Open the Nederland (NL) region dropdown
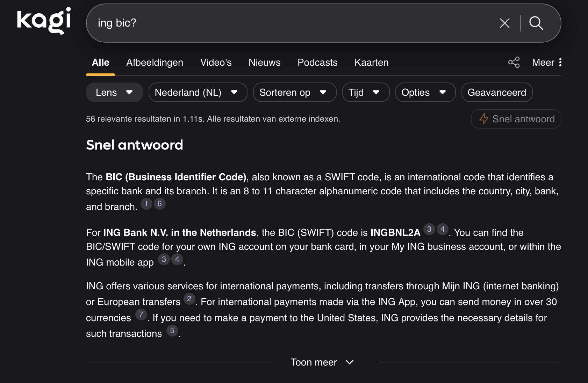The height and width of the screenshot is (383, 588). (198, 92)
